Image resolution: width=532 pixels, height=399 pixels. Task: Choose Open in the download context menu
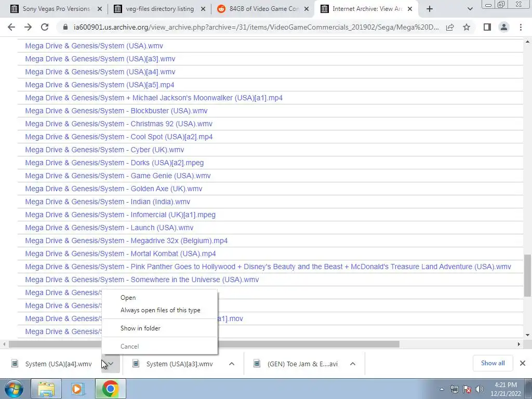click(159, 298)
